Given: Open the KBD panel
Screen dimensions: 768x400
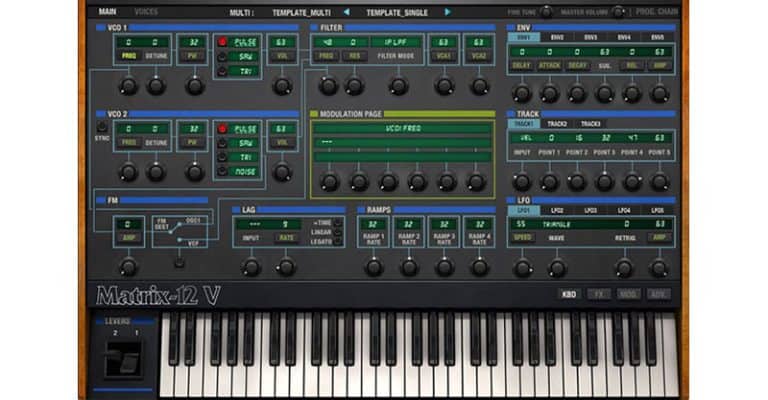Looking at the screenshot, I should point(569,294).
